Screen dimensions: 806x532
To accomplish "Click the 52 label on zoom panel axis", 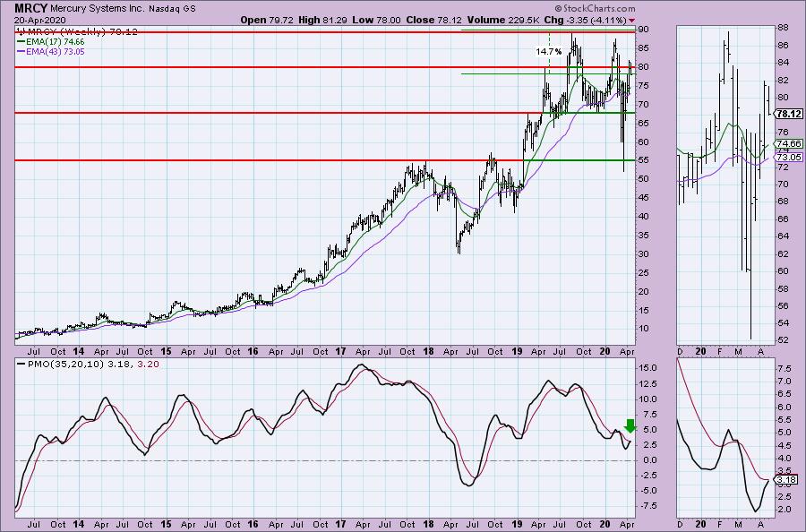I will pyautogui.click(x=783, y=340).
